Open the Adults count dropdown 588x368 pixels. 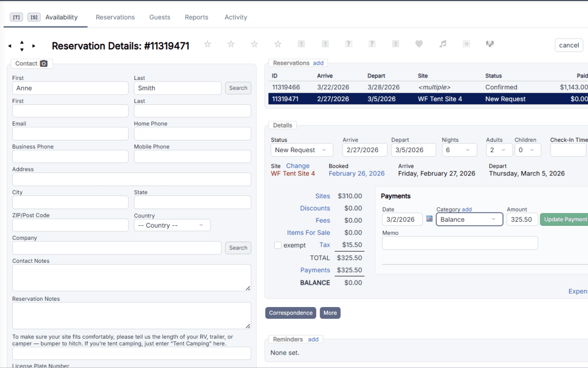tap(499, 150)
